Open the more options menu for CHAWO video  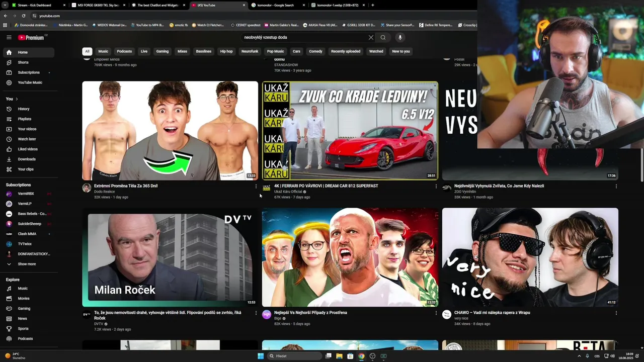[616, 313]
